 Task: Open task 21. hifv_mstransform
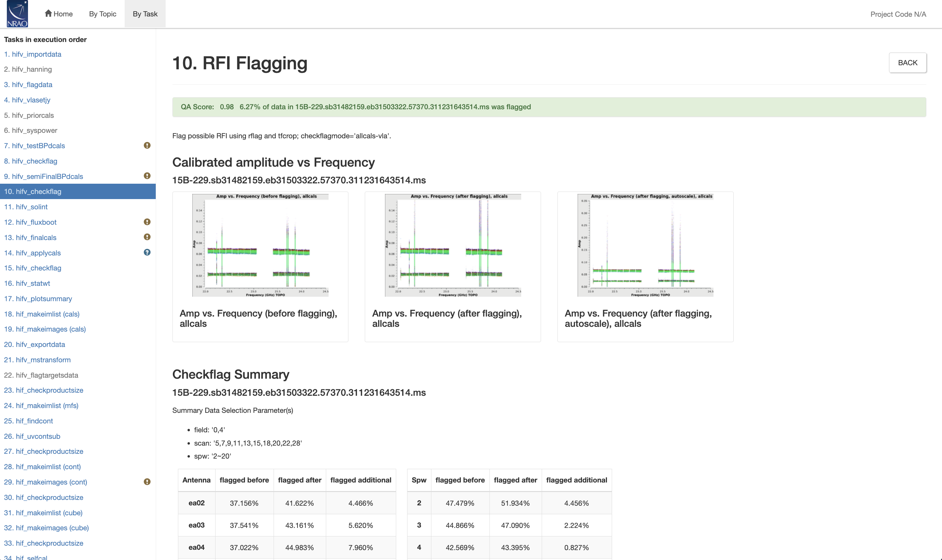pyautogui.click(x=37, y=360)
